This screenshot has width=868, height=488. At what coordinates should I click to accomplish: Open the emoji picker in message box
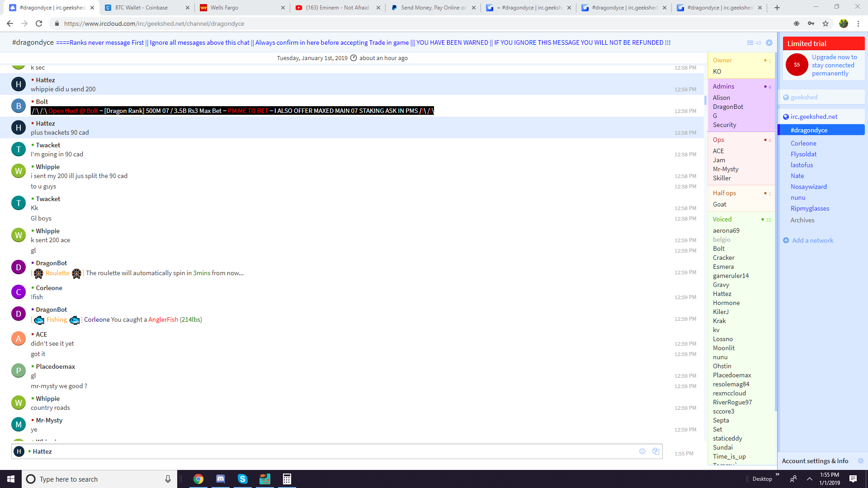pos(642,451)
